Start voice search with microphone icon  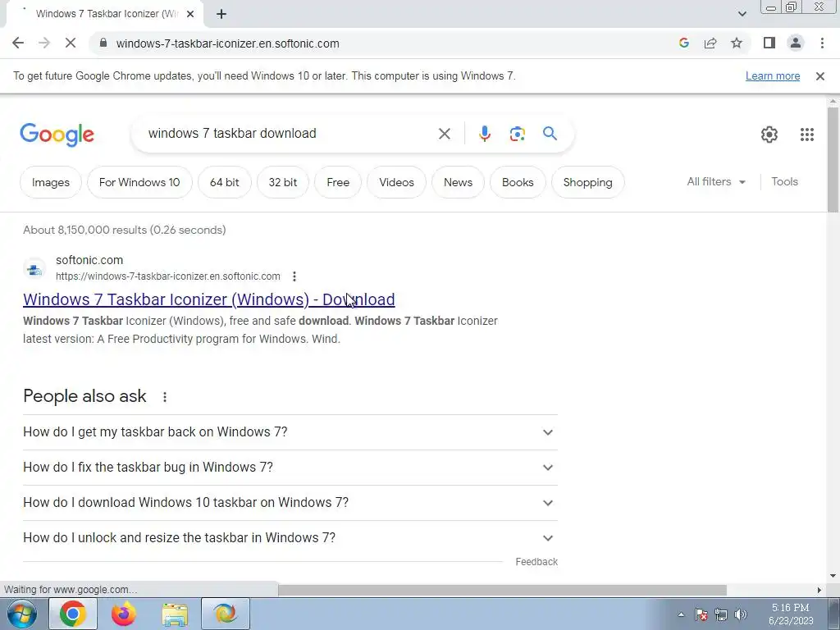[x=485, y=134]
